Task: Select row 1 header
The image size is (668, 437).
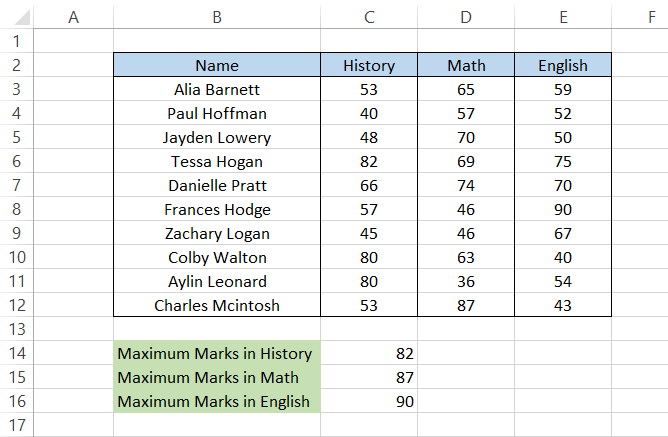Action: point(17,41)
